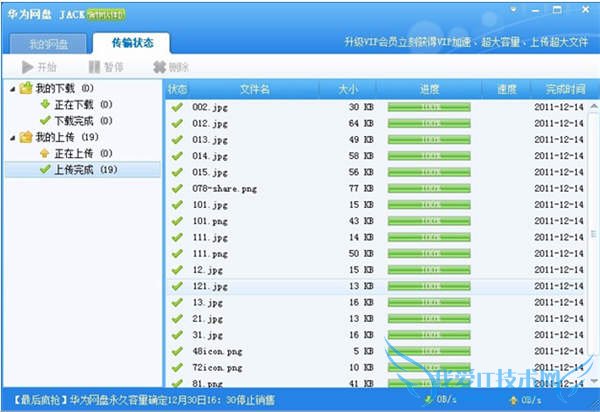The image size is (600, 412).
Task: Open 上传完成 (19) list
Action: pyautogui.click(x=83, y=169)
